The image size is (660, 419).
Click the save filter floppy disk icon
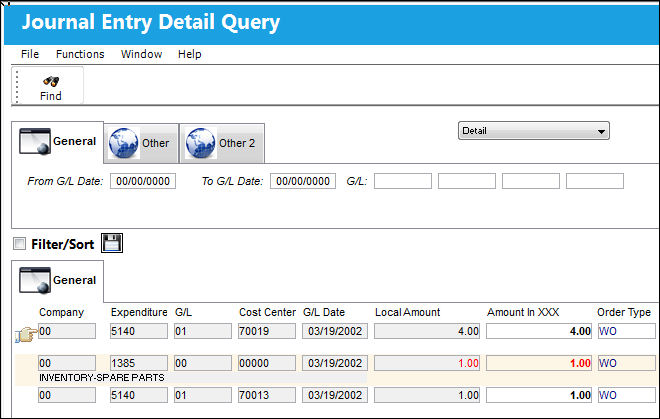[112, 243]
